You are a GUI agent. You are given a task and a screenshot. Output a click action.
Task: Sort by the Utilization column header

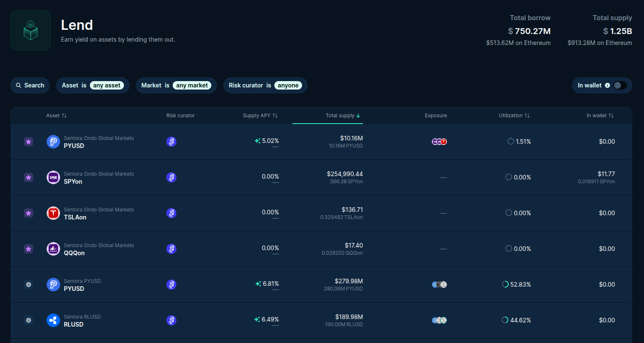[x=514, y=116]
